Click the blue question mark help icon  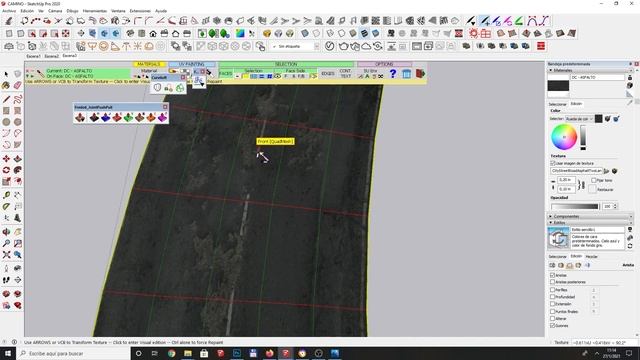pos(393,73)
